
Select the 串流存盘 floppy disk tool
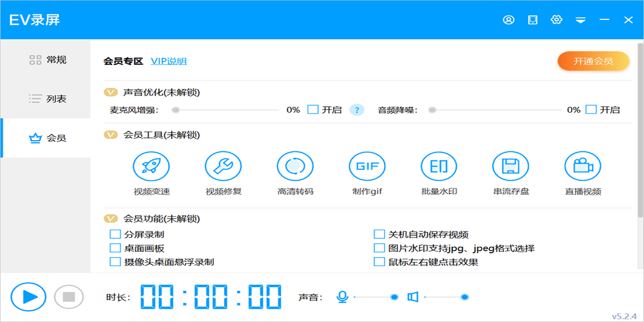coord(511,166)
